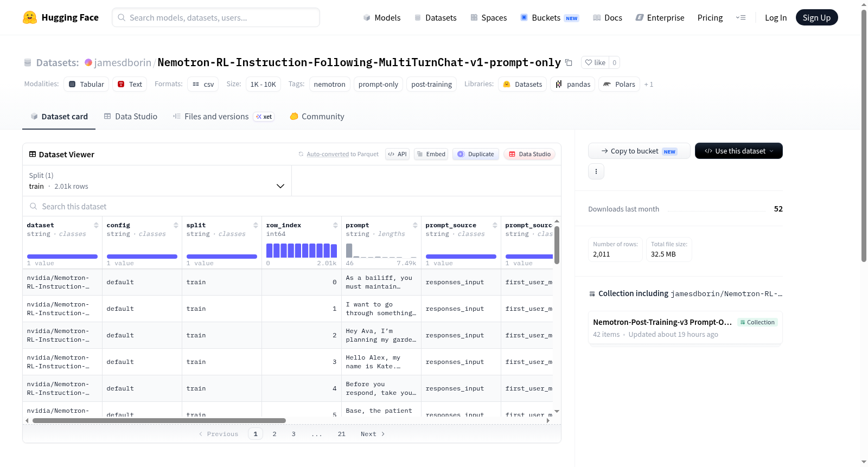Click the xet badge on Files tab
Image resolution: width=868 pixels, height=467 pixels.
pos(264,117)
